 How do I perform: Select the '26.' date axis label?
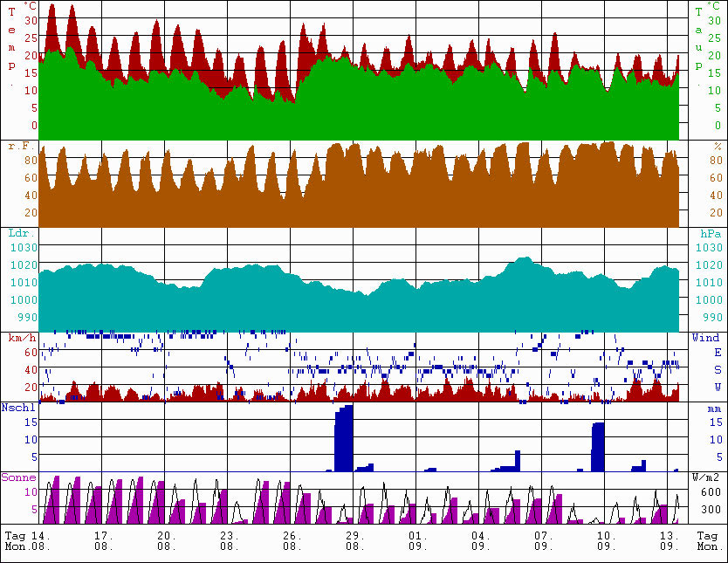(292, 536)
